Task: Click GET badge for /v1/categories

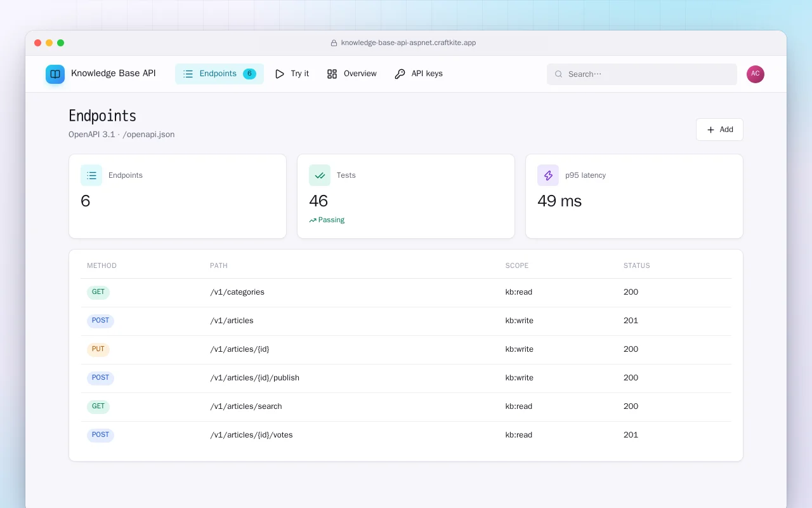Action: [98, 292]
